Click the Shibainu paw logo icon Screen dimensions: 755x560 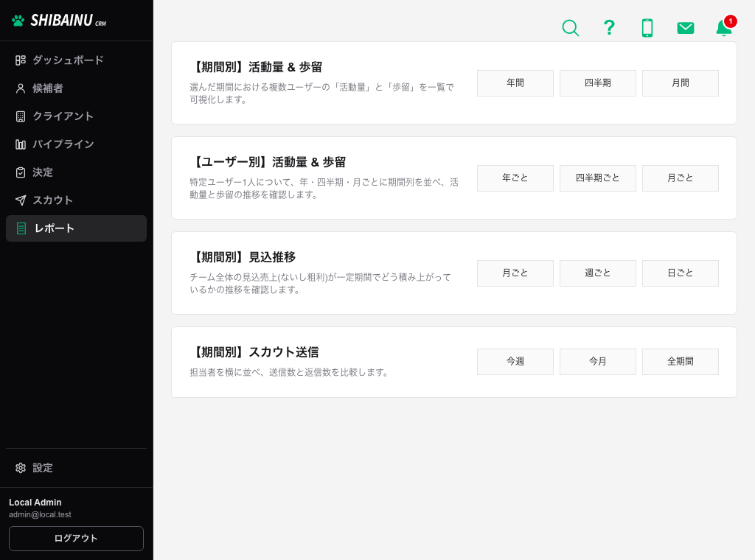point(18,21)
